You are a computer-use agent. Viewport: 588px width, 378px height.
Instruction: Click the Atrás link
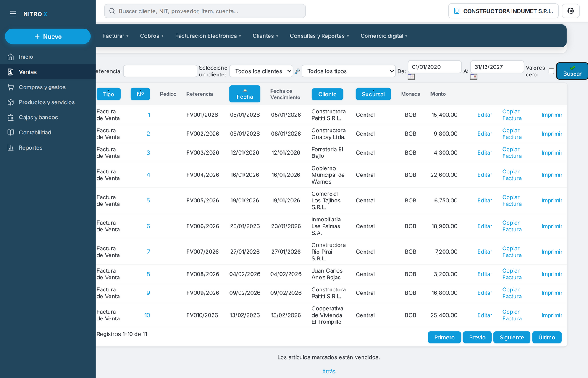point(329,371)
